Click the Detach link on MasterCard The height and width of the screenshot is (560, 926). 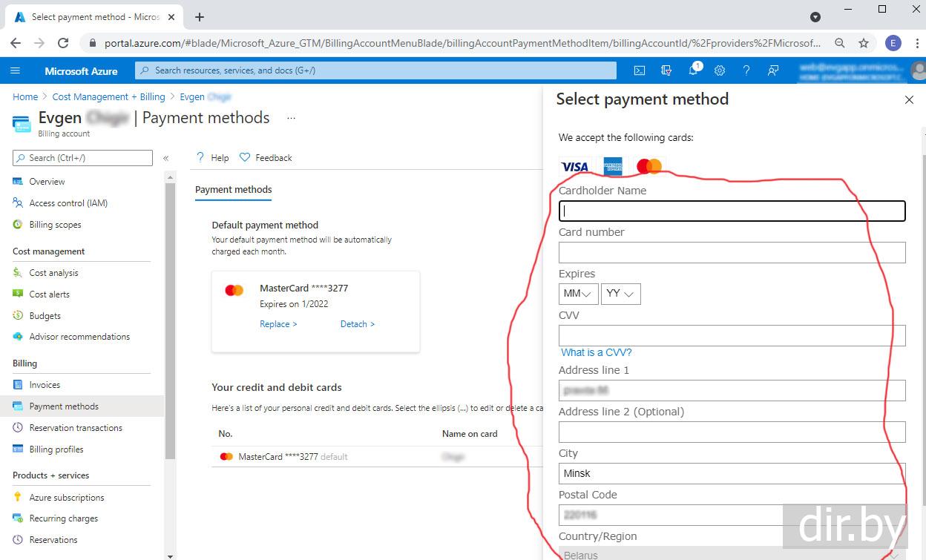[x=358, y=324]
